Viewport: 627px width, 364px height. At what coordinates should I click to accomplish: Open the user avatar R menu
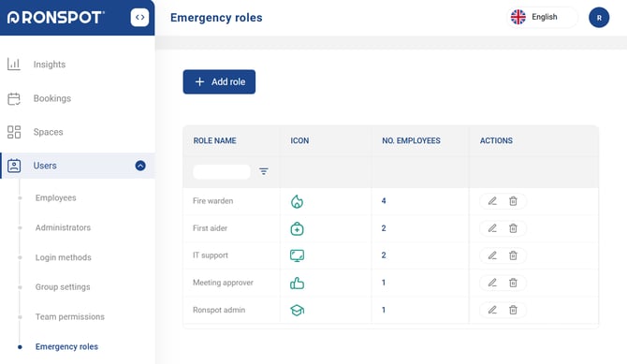click(599, 18)
